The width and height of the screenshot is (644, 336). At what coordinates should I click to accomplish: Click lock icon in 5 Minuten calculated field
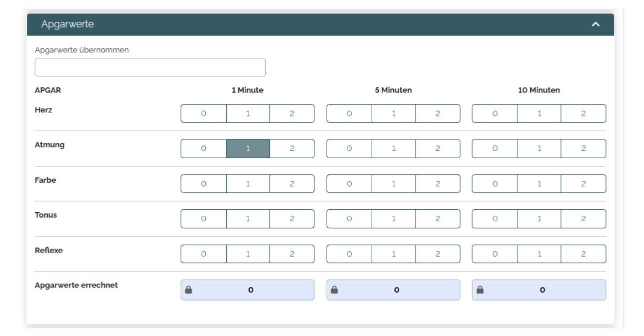click(334, 290)
